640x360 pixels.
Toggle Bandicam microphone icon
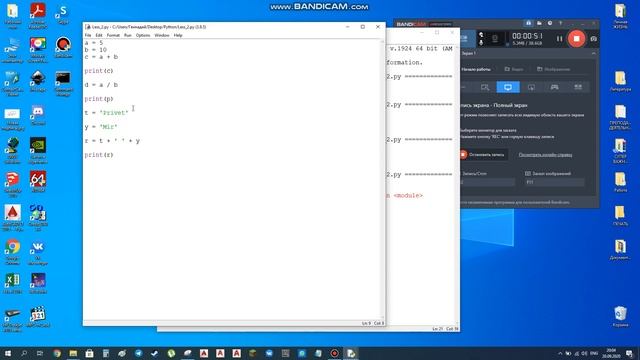[x=481, y=42]
